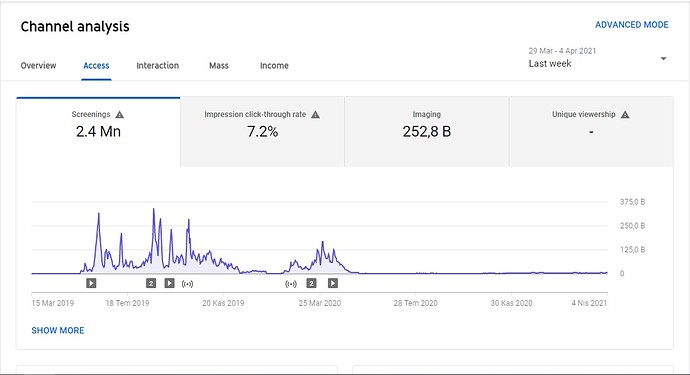Click the first live stream marker
This screenshot has height=375, width=690.
tap(187, 284)
